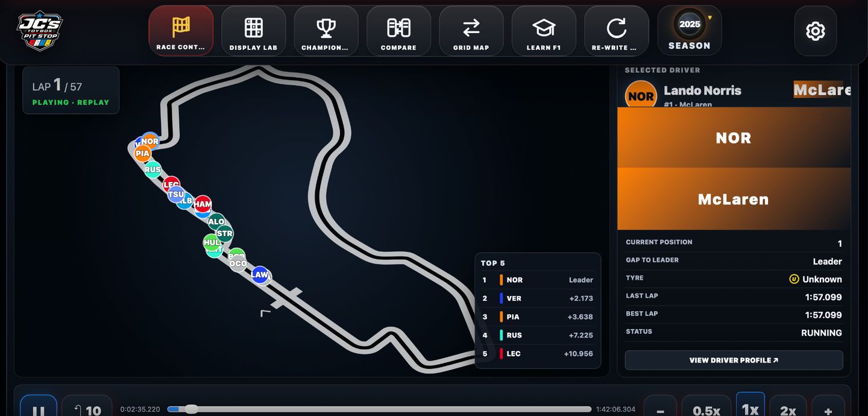Image resolution: width=868 pixels, height=416 pixels.
Task: Select the HUL driver marker on track
Action: (x=212, y=243)
